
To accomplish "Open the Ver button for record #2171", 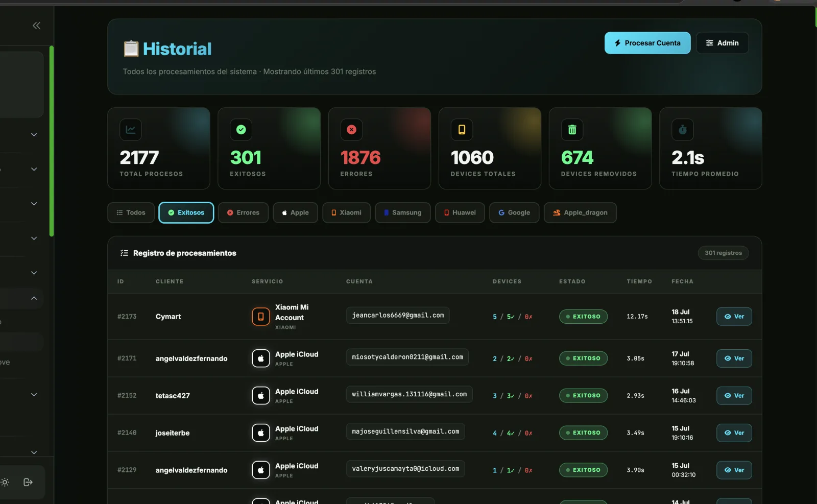I will coord(734,358).
